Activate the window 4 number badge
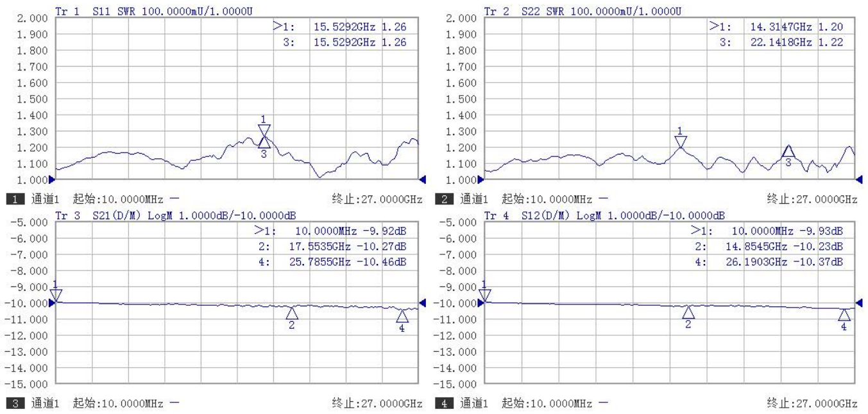868x414 pixels. click(443, 404)
